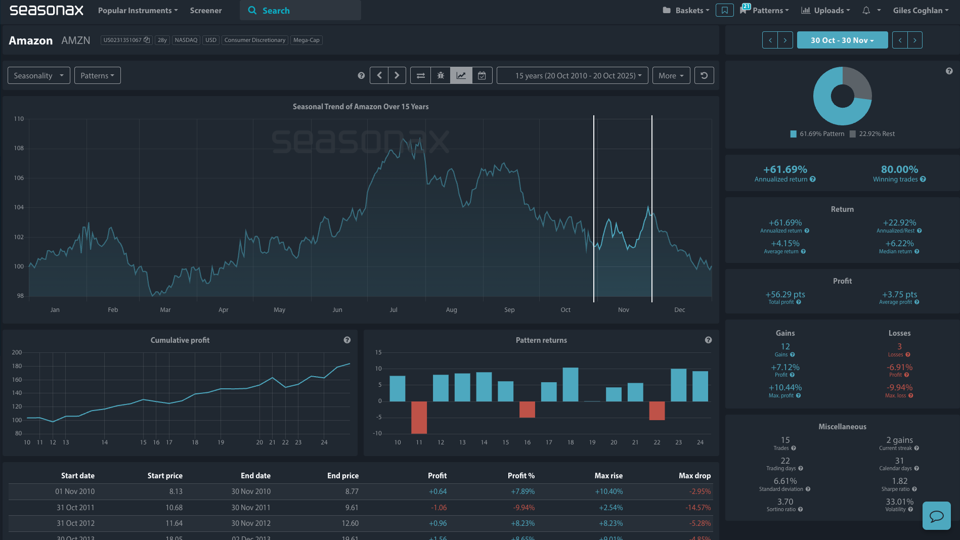Click the reset chart icon
960x540 pixels.
[704, 75]
